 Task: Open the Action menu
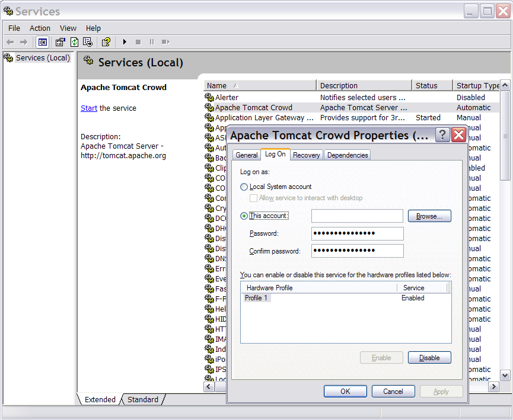click(x=40, y=28)
